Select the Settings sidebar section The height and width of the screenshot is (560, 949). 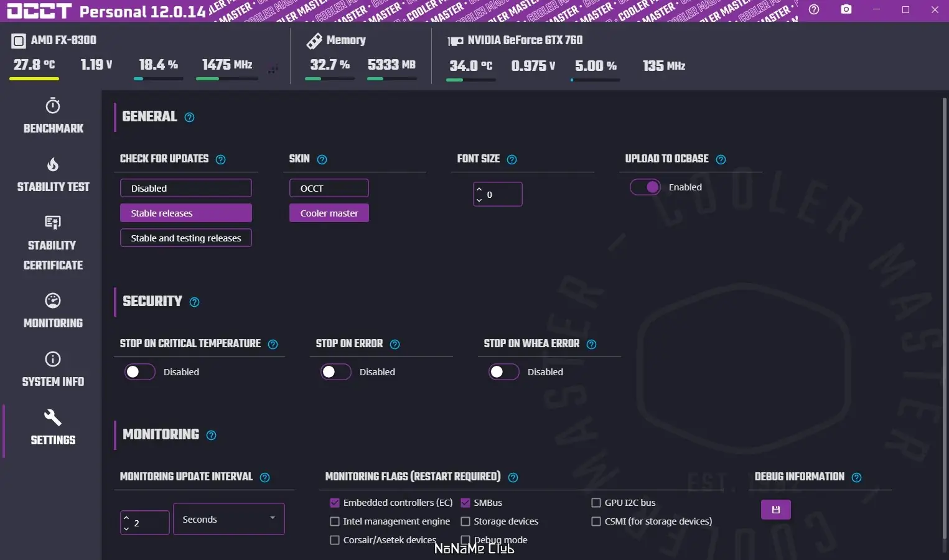[x=53, y=427]
